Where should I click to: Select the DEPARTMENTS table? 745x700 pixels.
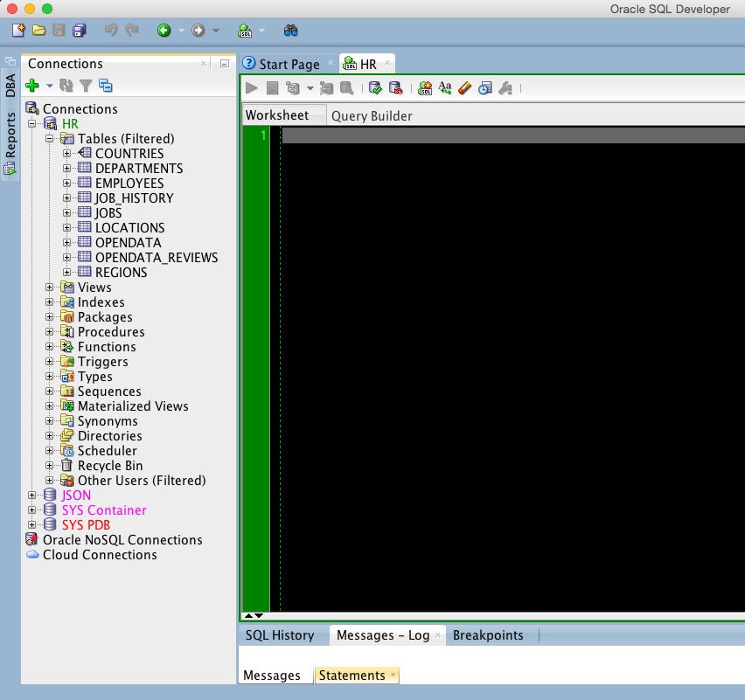pyautogui.click(x=139, y=169)
